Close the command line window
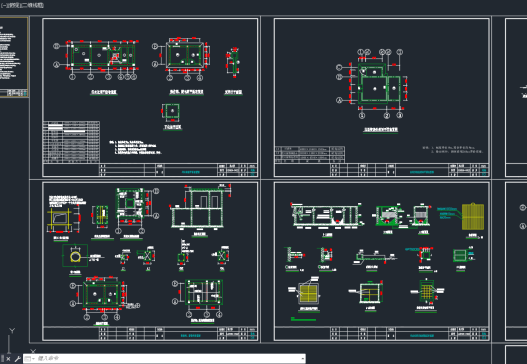Viewport: 527px width, 364px height. coord(8,359)
